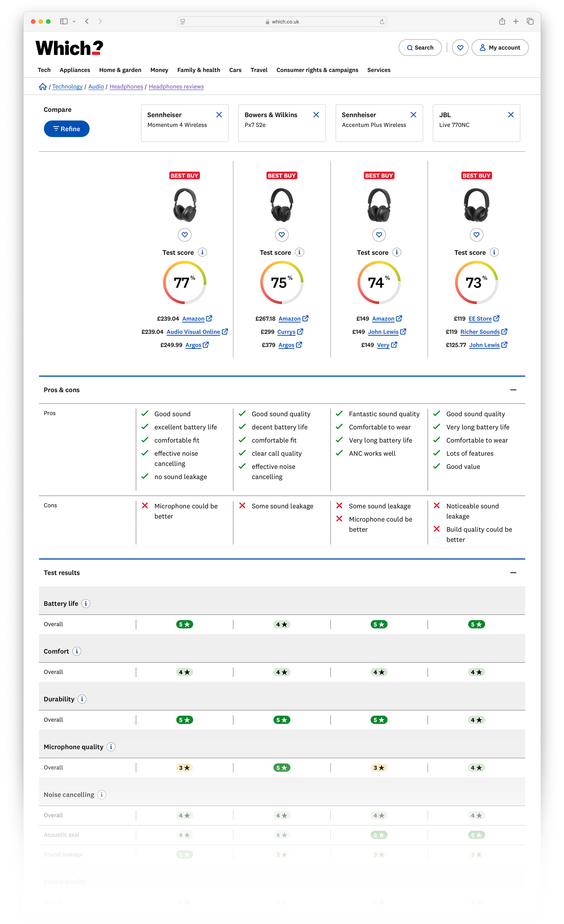This screenshot has height=924, width=564.
Task: Click the 77% test score gauge
Action: pyautogui.click(x=185, y=283)
